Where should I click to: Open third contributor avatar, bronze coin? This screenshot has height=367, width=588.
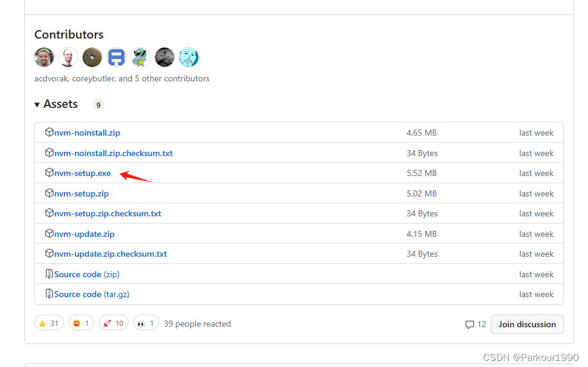tap(92, 57)
